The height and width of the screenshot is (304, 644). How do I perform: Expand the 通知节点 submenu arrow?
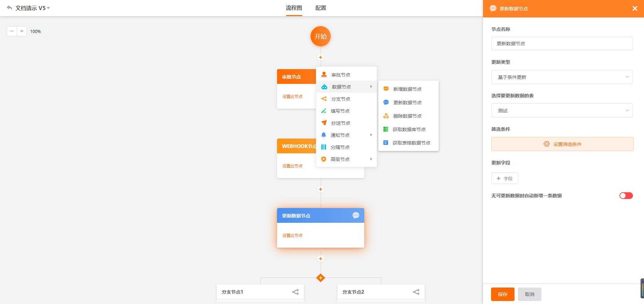pyautogui.click(x=371, y=135)
